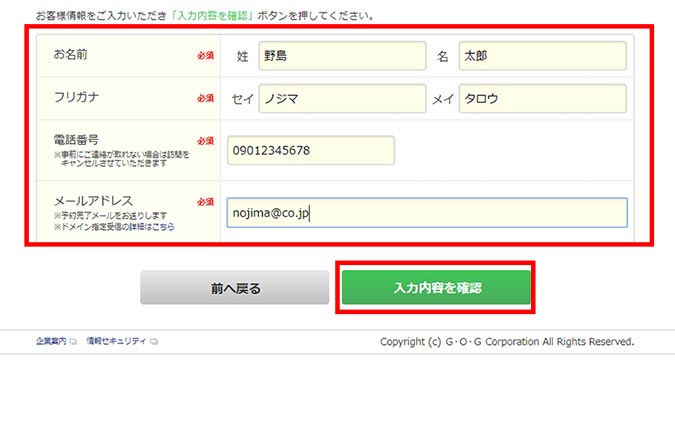The height and width of the screenshot is (422, 675).
Task: Open the 情報セキュリティ footer link
Action: point(116,341)
